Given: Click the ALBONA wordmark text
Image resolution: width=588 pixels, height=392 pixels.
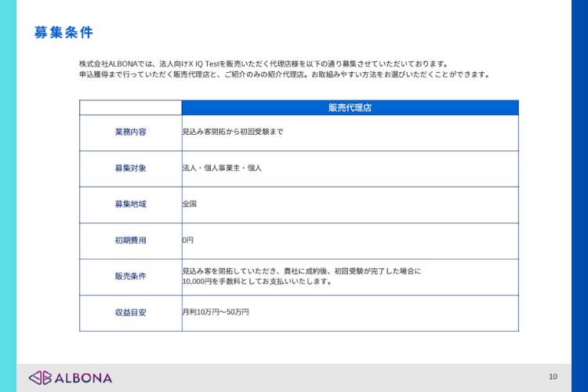Looking at the screenshot, I should click(x=83, y=378).
